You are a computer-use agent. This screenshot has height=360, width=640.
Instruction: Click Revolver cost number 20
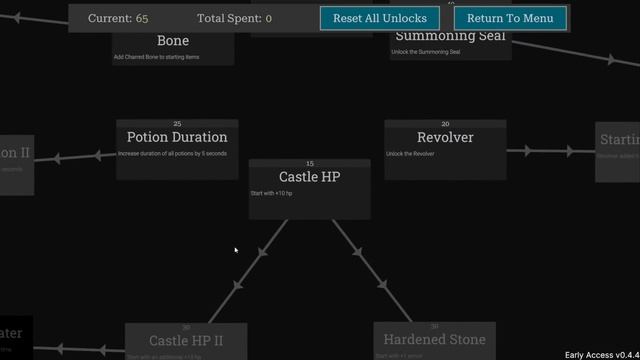tap(445, 124)
